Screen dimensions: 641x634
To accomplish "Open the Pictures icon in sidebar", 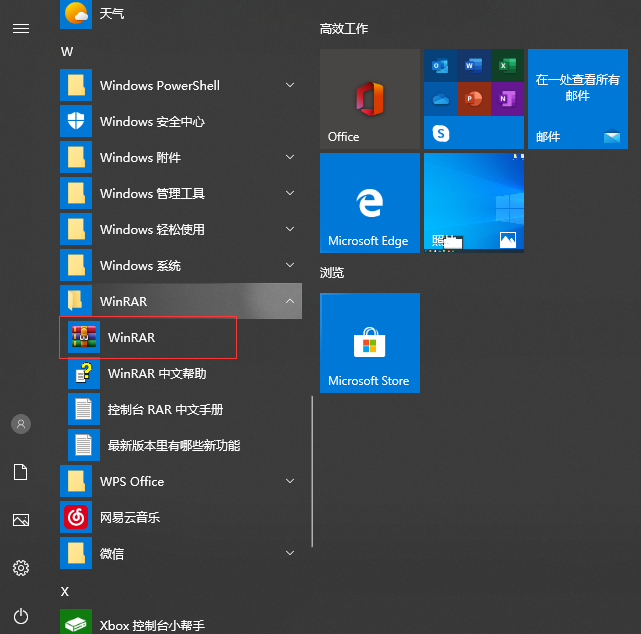I will [21, 520].
